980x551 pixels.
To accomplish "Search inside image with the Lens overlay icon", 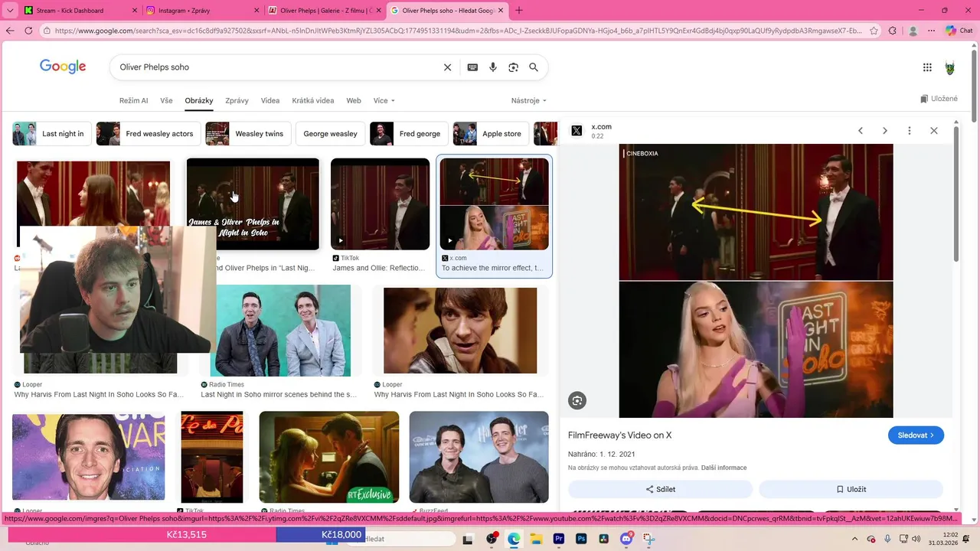I will point(577,400).
